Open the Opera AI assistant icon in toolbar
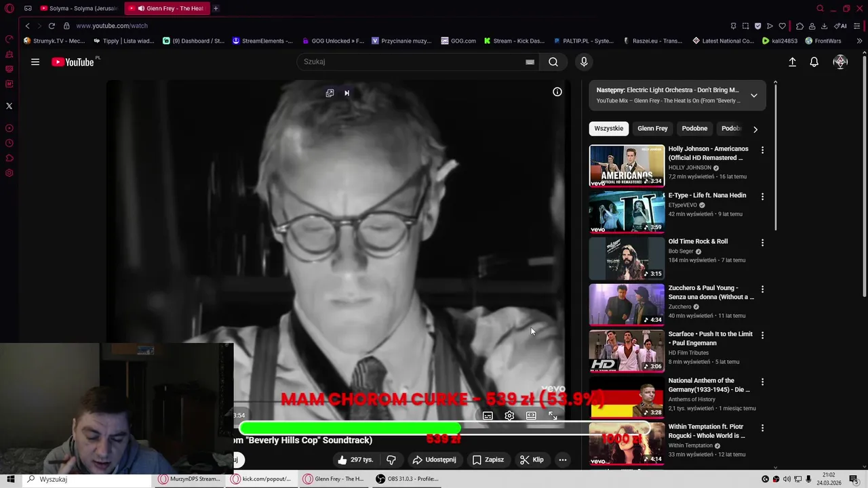This screenshot has height=488, width=868. click(840, 26)
